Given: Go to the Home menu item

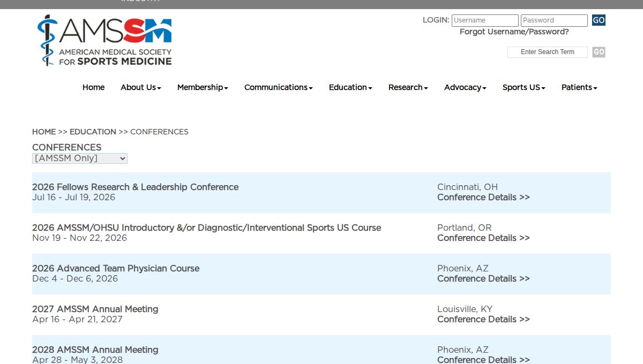Looking at the screenshot, I should coord(93,87).
